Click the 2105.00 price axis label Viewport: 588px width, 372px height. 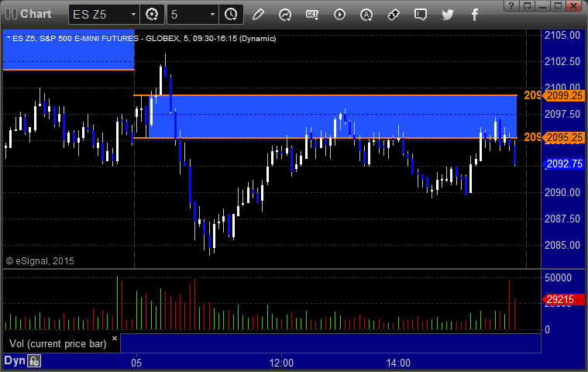coord(562,35)
